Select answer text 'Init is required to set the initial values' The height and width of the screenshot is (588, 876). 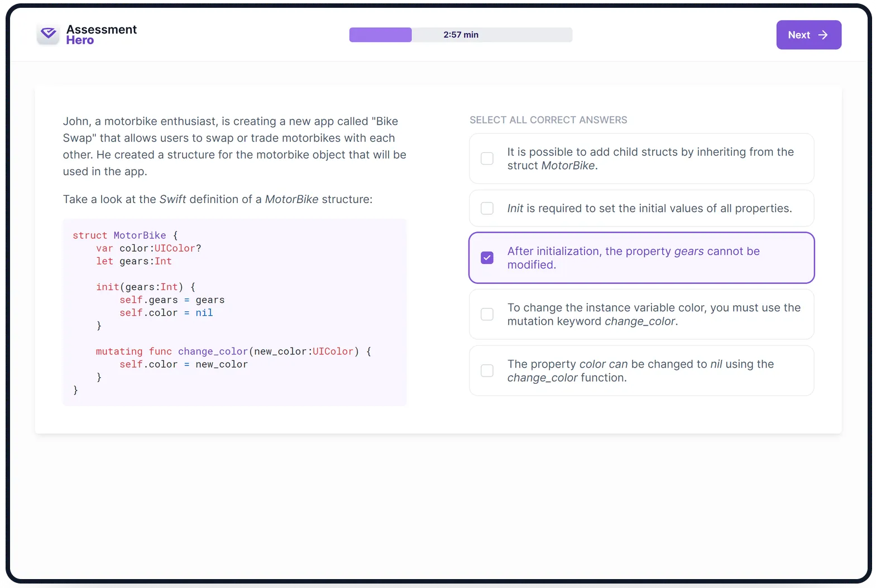tap(649, 208)
